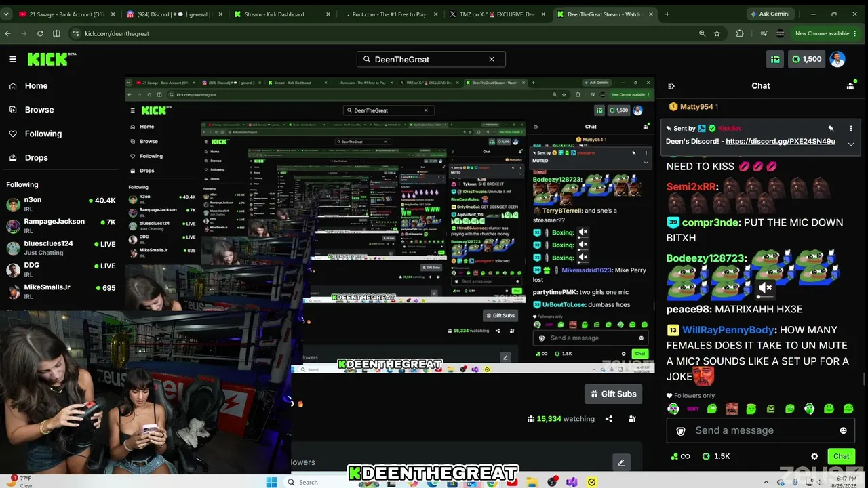Open File Explorer from taskbar
The width and height of the screenshot is (868, 488).
tap(533, 482)
